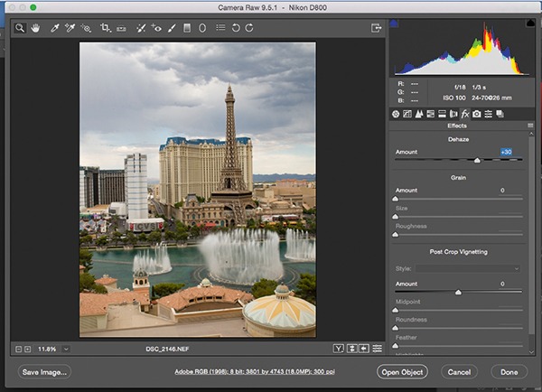Image resolution: width=542 pixels, height=392 pixels.
Task: Open the Presets panel tab
Action: (488, 114)
